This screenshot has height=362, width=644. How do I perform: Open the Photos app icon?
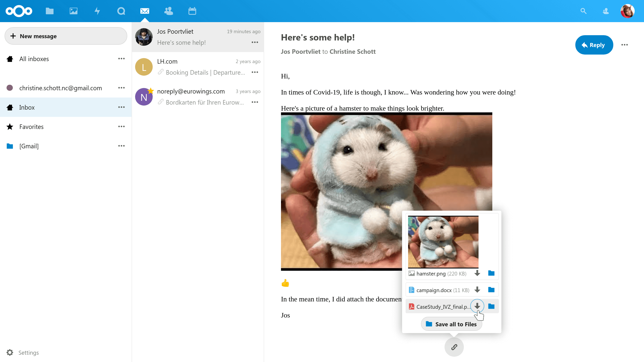[73, 11]
